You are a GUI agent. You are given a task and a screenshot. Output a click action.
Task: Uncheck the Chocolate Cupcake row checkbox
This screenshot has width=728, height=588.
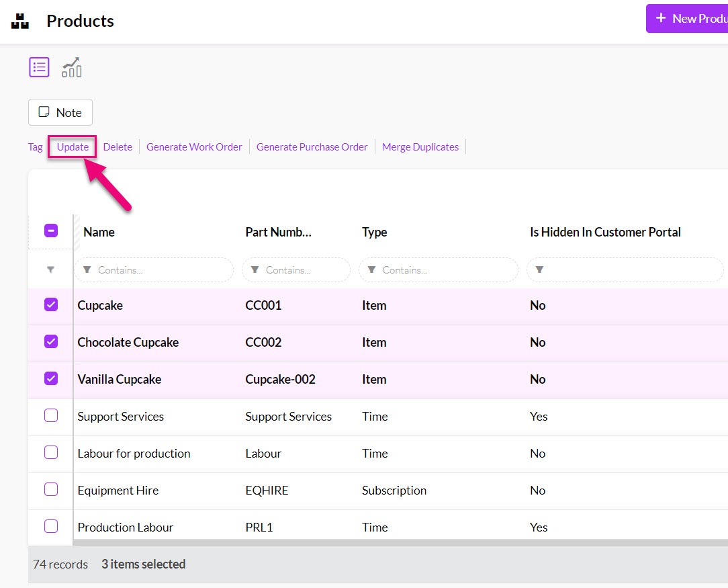[51, 341]
